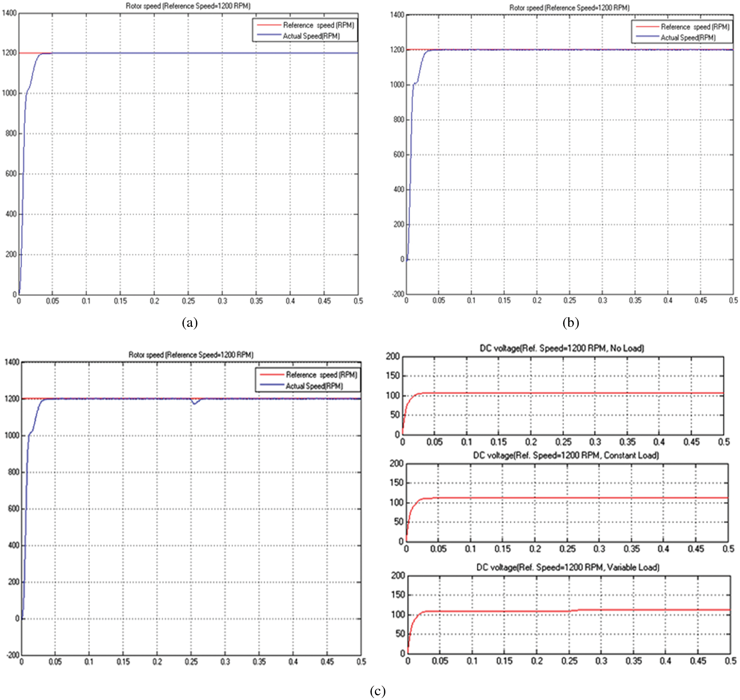Click the 'Actual Speed(RPM)' legend text in plot (b)

[688, 38]
